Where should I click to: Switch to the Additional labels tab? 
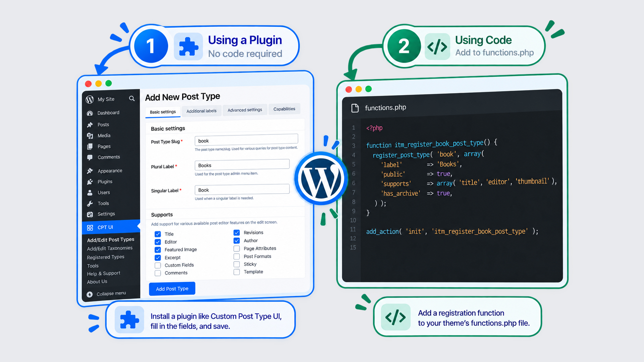pos(201,111)
